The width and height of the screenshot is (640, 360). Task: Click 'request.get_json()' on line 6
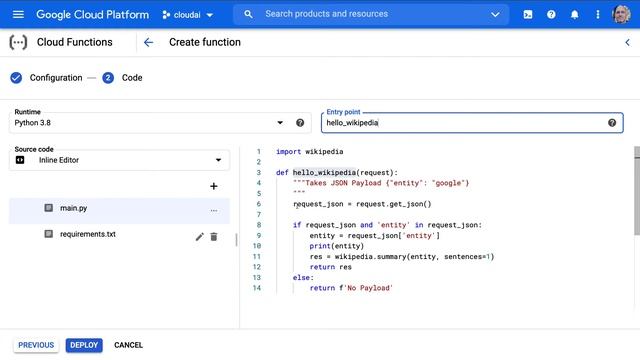[393, 204]
